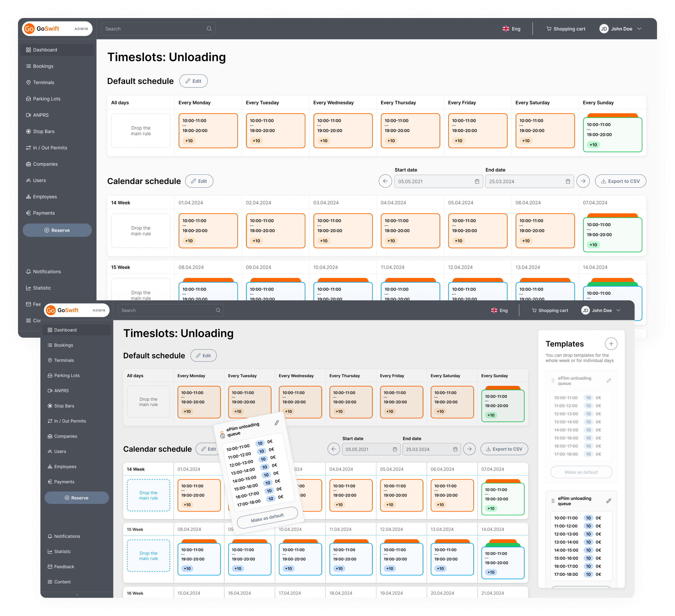Screen dimensions: 675x616
Task: Click search input in front window
Action: click(x=171, y=310)
